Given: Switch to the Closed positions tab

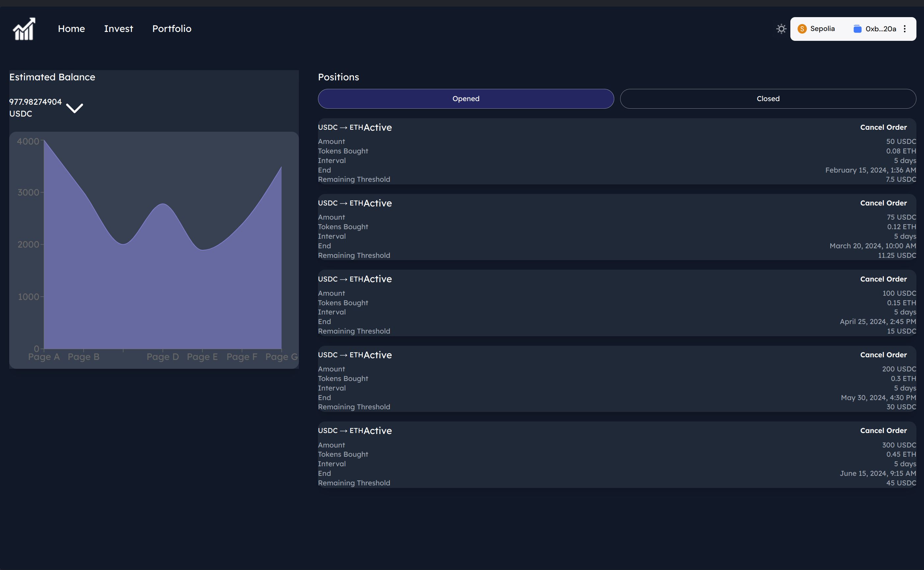Looking at the screenshot, I should tap(768, 98).
